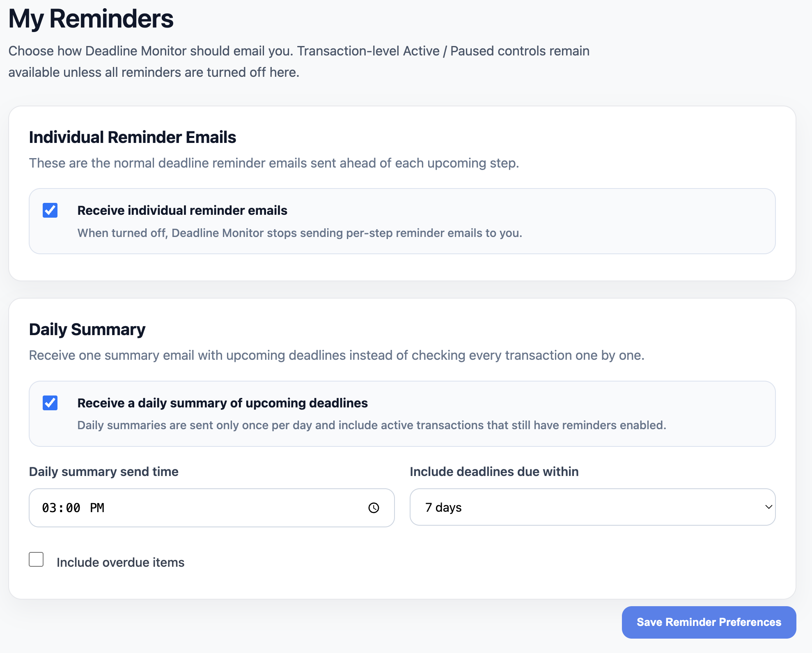This screenshot has height=653, width=812.
Task: Click the 'When turned off' helper text
Action: [300, 233]
